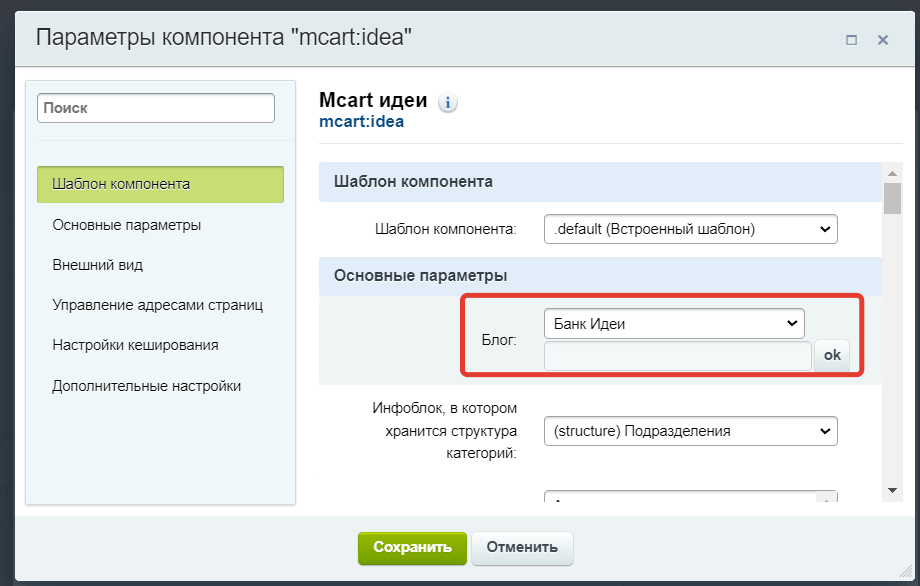Open the Шаблон компонента dropdown
The width and height of the screenshot is (920, 586).
click(690, 229)
